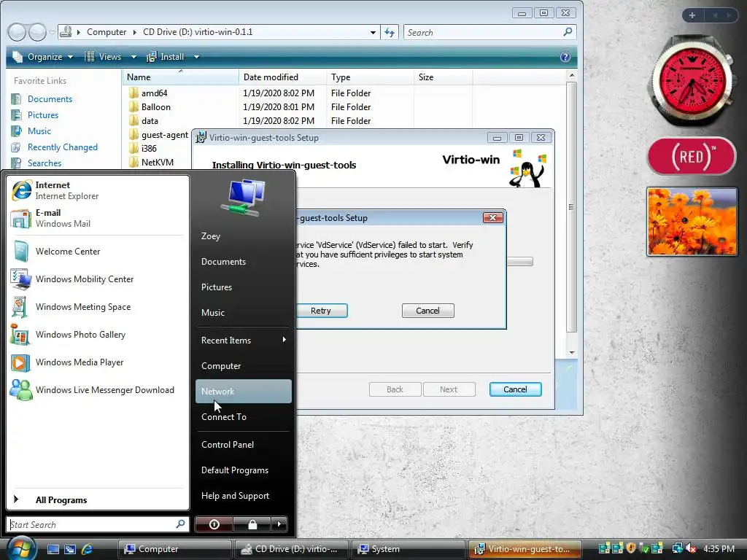Screen dimensions: 747x560
Task: Open Welcome Center in Start menu
Action: (x=98, y=252)
